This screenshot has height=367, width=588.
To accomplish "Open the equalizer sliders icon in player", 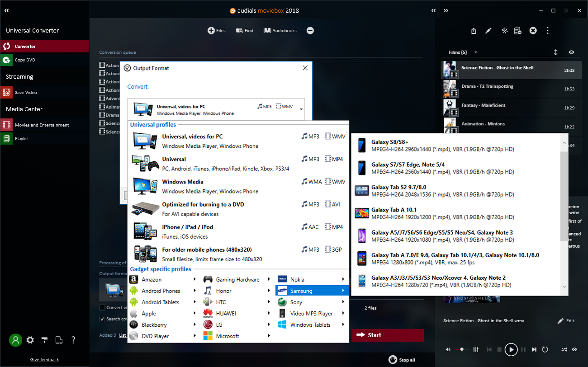I will (476, 349).
